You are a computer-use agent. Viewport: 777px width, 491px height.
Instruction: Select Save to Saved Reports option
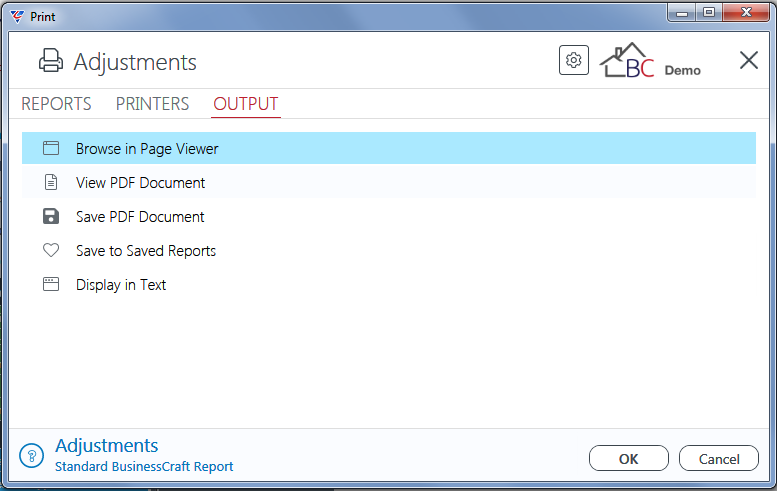coord(388,250)
